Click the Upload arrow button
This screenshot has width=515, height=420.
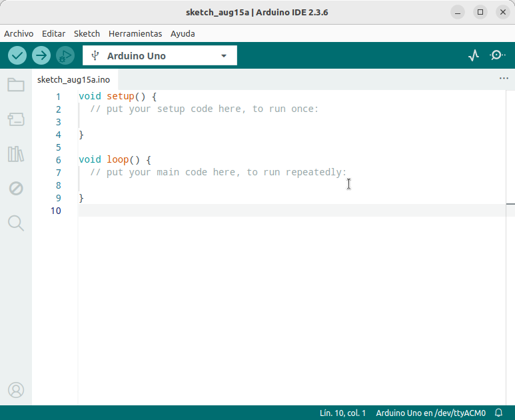[41, 55]
